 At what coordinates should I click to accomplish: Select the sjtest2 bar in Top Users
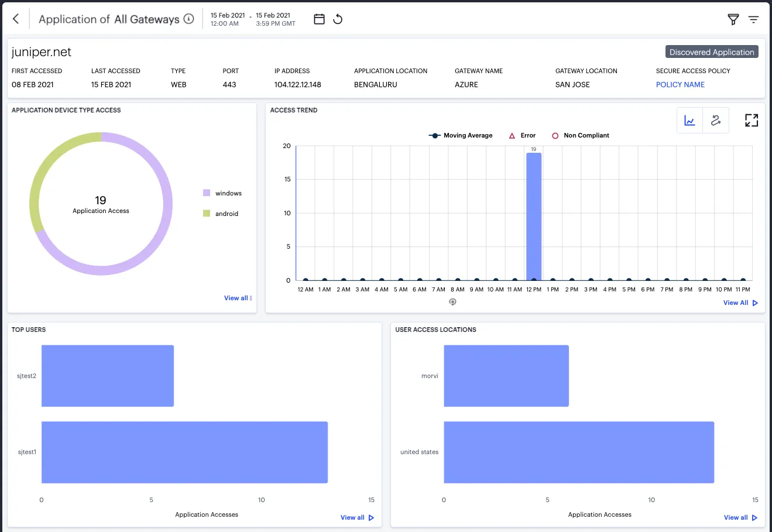coord(108,376)
